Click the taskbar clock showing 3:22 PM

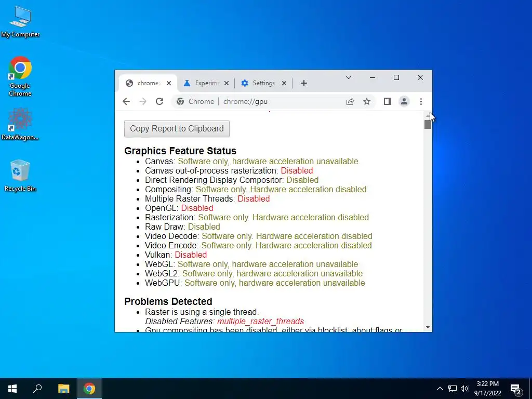(x=487, y=389)
